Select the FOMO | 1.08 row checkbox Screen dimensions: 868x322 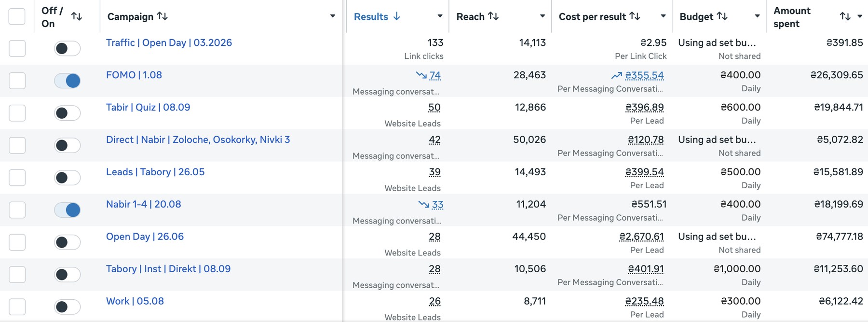click(17, 81)
